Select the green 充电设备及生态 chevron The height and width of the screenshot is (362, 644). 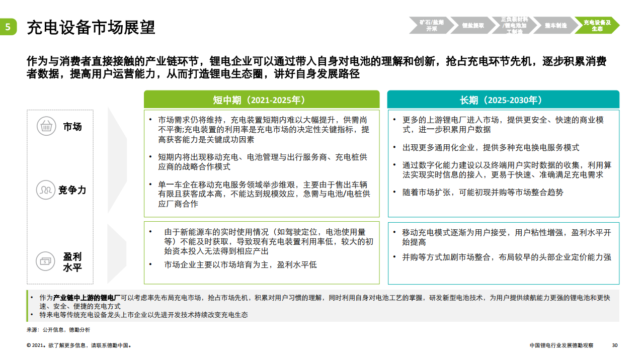coord(597,25)
